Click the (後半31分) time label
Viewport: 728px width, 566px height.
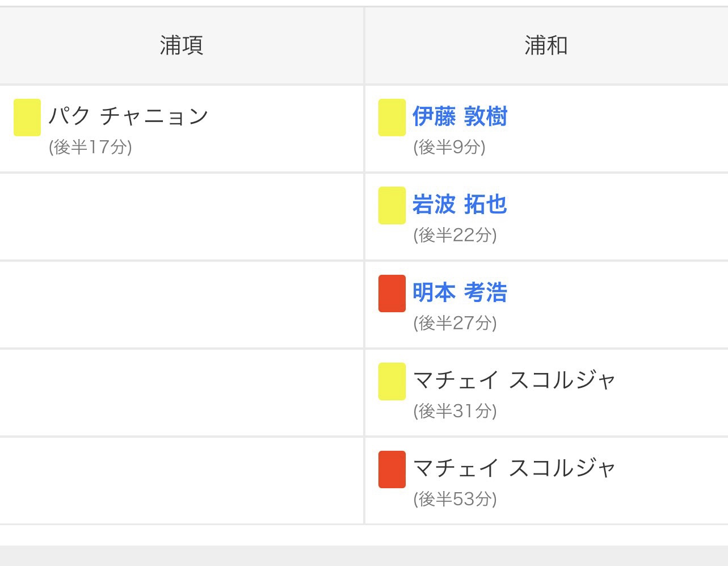click(x=455, y=411)
